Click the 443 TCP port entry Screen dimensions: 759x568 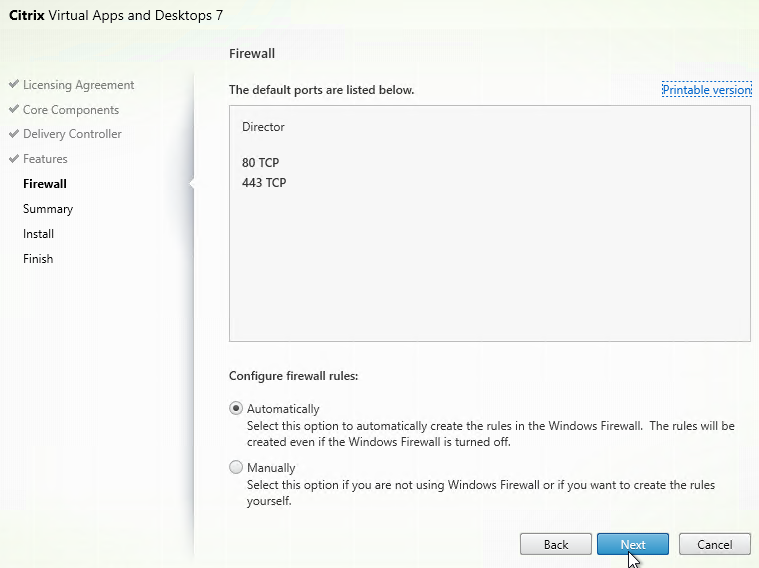[x=264, y=183]
